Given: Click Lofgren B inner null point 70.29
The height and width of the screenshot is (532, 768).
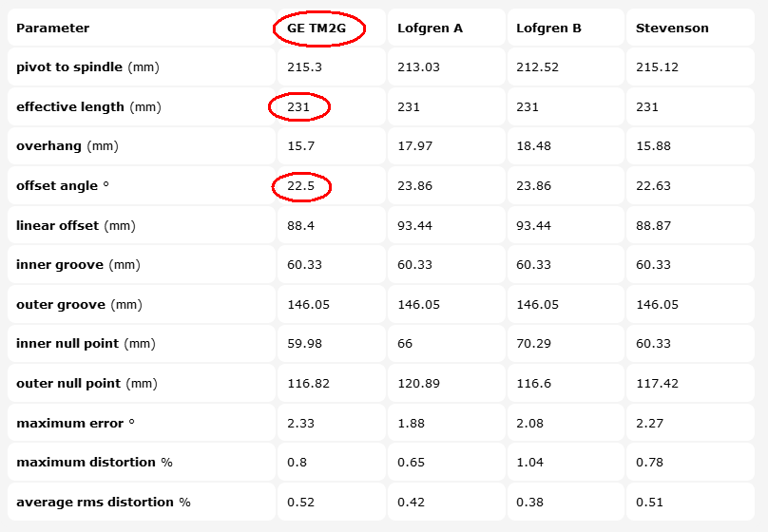Looking at the screenshot, I should 533,344.
